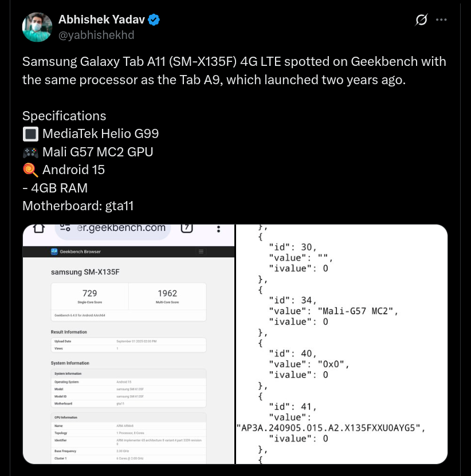This screenshot has width=471, height=476.
Task: Click the 1962 multi-core score
Action: pos(167,293)
